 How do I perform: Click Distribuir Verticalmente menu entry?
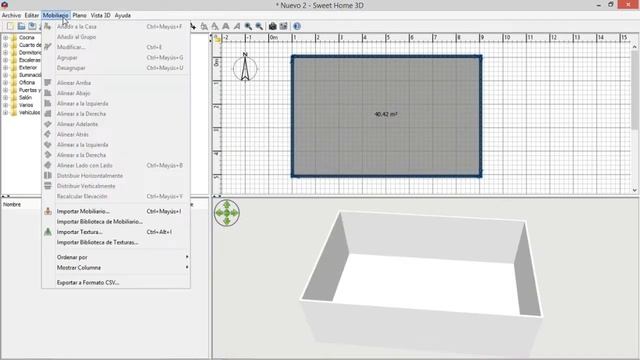pyautogui.click(x=116, y=186)
